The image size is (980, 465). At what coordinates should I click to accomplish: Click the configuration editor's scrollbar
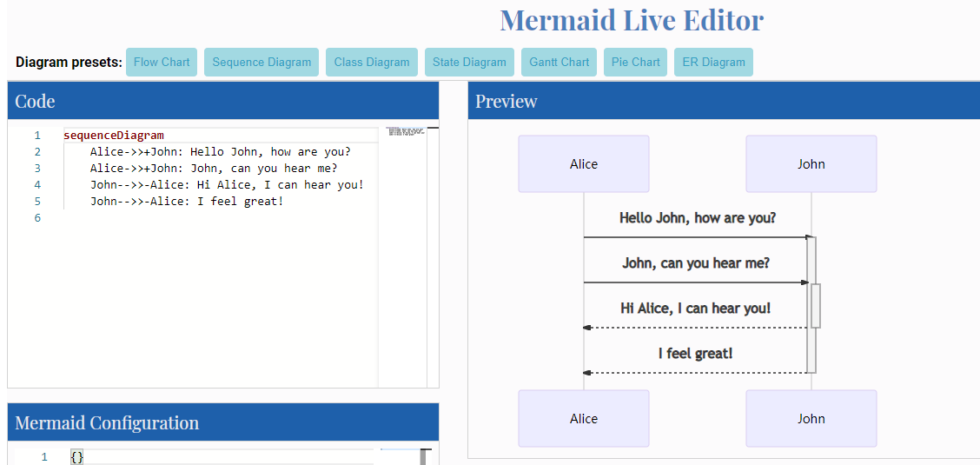pyautogui.click(x=426, y=456)
